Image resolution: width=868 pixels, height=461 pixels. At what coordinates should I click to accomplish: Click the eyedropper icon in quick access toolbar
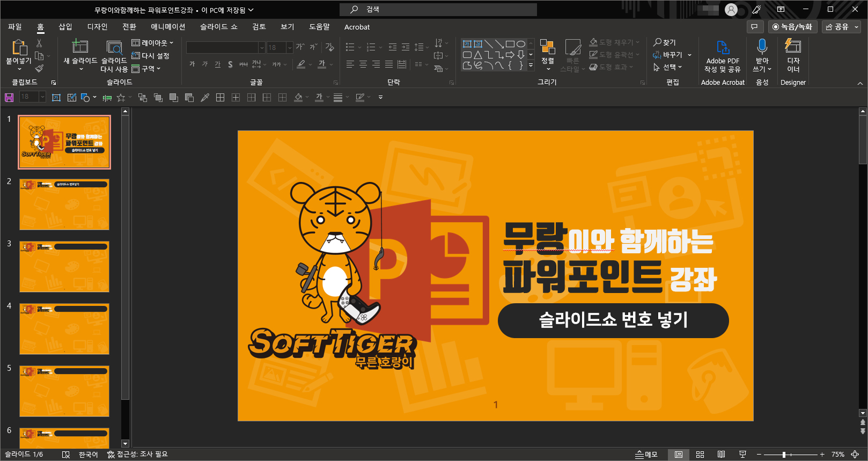pyautogui.click(x=205, y=97)
